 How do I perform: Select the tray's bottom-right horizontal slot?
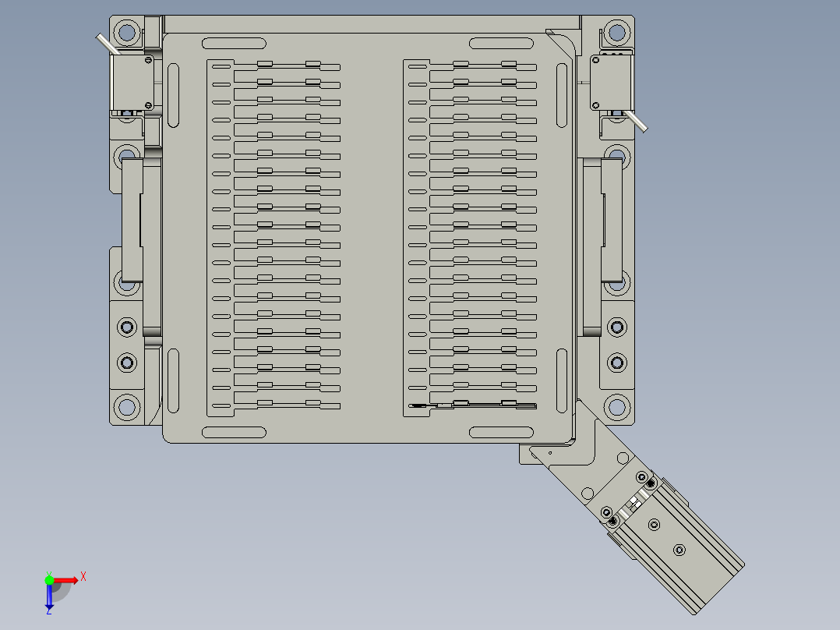point(502,432)
